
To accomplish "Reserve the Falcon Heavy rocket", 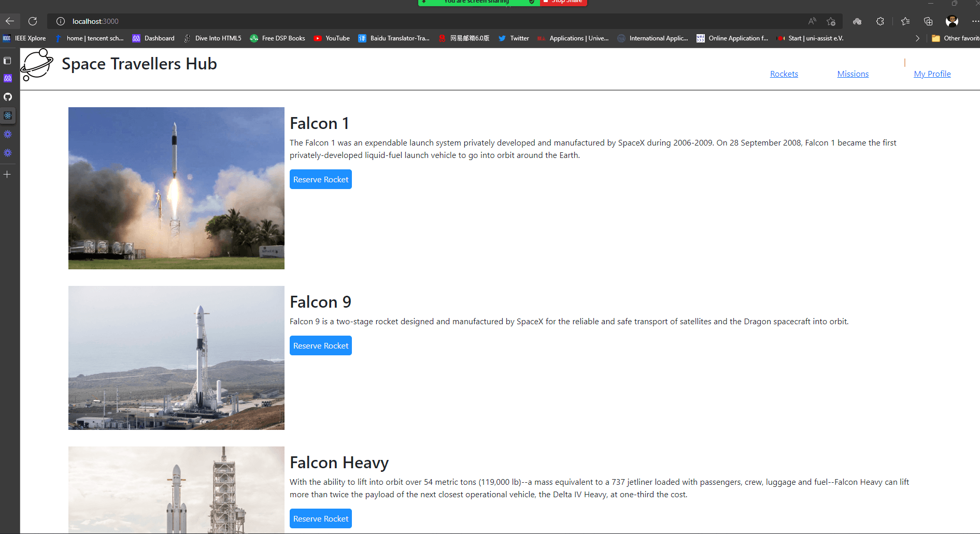I will coord(321,518).
